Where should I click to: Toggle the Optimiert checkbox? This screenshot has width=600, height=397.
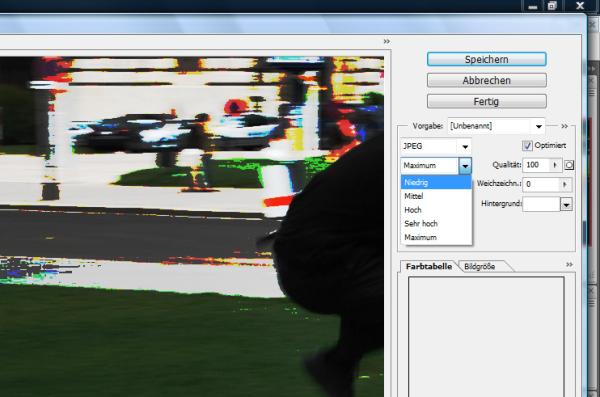pyautogui.click(x=527, y=145)
